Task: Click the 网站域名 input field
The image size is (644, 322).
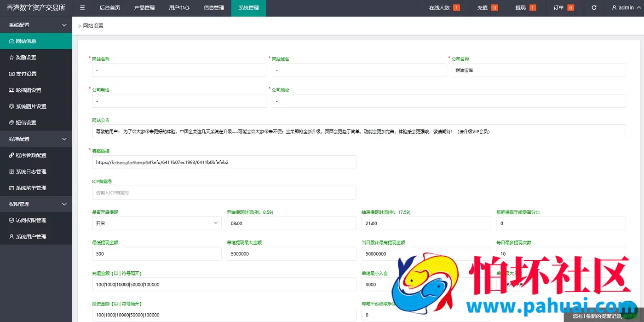Action: pos(359,70)
